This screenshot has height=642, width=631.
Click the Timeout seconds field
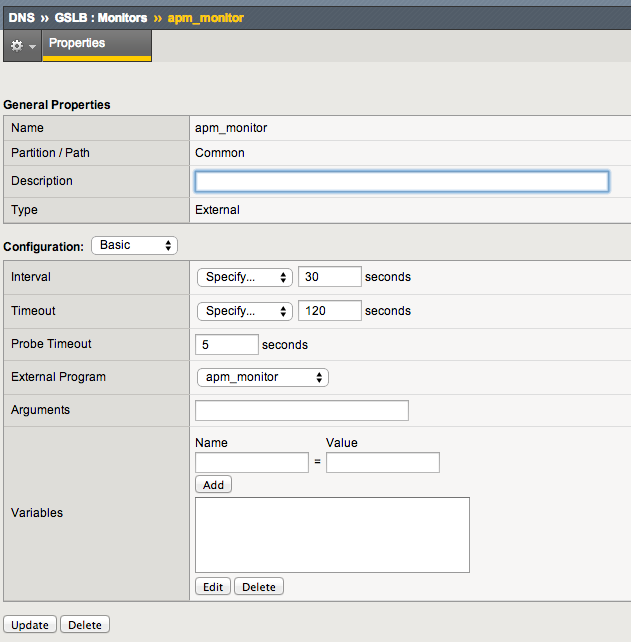[x=329, y=311]
